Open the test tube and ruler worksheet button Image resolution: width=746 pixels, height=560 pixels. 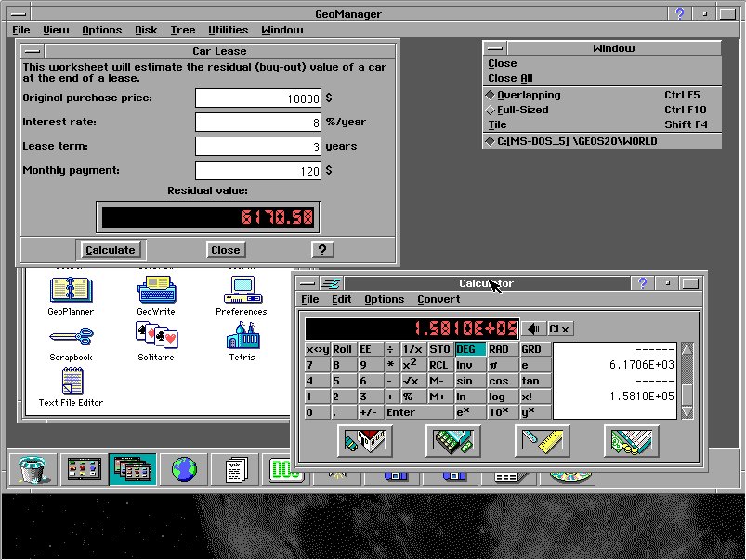(x=543, y=441)
